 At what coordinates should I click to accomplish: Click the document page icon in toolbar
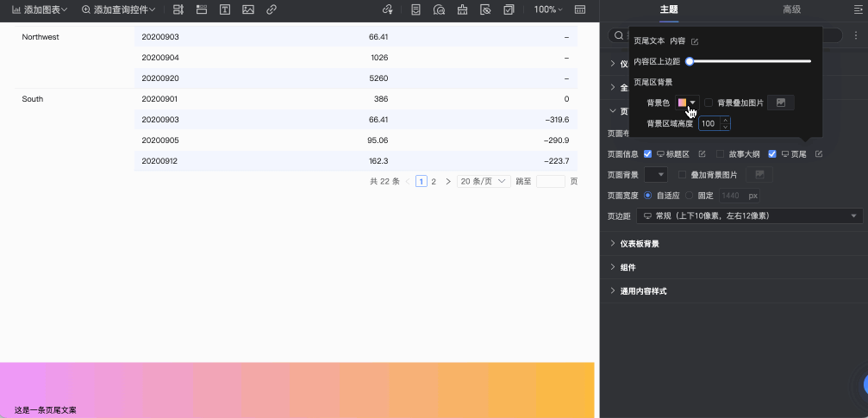click(415, 9)
